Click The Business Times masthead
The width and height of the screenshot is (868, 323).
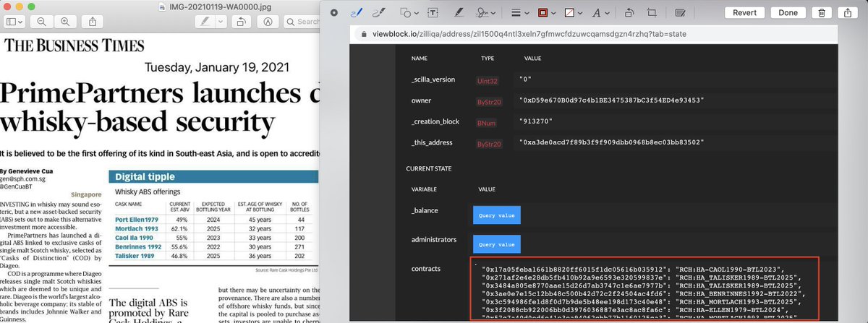pos(75,46)
